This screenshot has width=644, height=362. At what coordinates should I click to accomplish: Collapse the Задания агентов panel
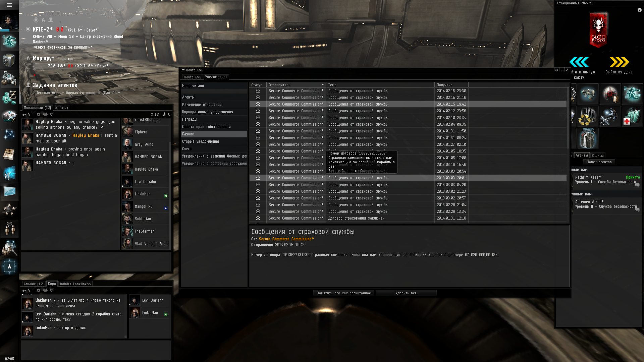[x=28, y=85]
